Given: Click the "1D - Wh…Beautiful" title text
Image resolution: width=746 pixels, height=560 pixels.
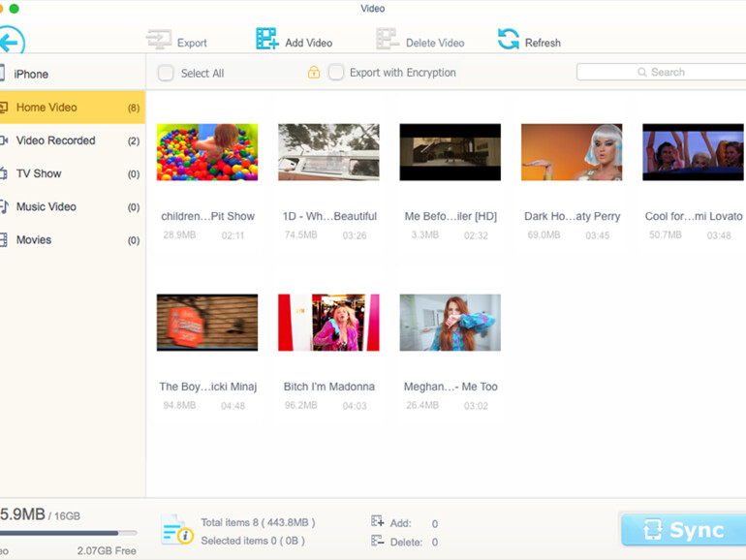Looking at the screenshot, I should point(329,216).
